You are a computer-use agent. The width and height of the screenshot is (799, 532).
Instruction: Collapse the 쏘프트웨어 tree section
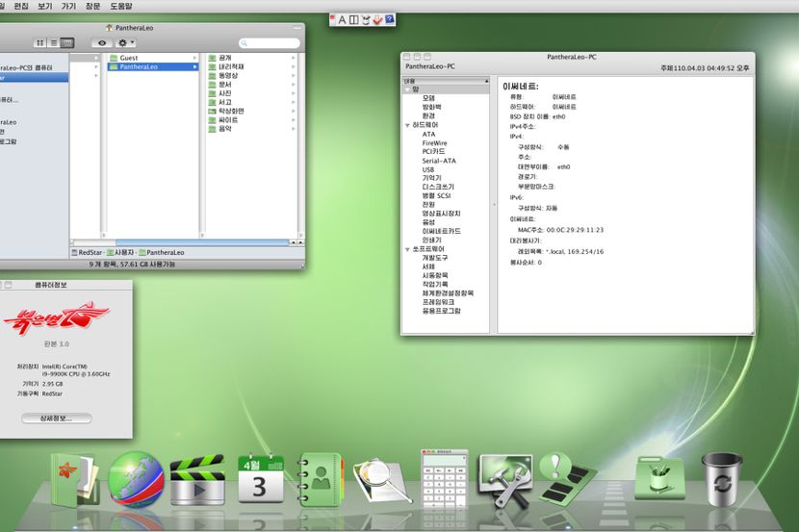click(407, 249)
